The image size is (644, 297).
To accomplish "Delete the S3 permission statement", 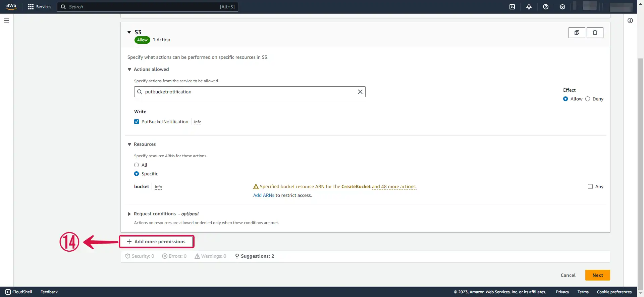I will (595, 33).
